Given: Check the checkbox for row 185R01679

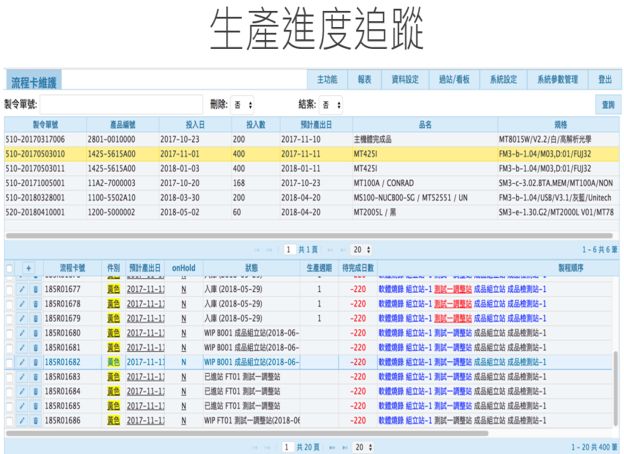Looking at the screenshot, I should (9, 318).
